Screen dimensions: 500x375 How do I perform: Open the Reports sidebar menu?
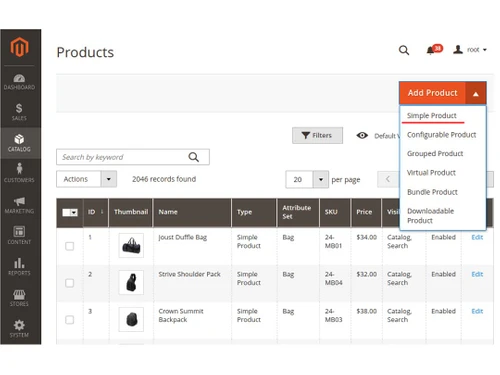pos(19,266)
